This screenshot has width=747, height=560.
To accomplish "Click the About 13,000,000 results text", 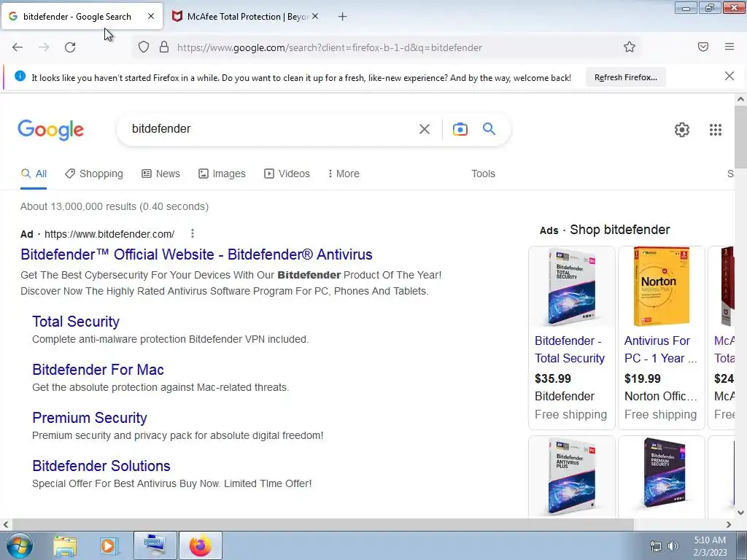I will (x=115, y=206).
